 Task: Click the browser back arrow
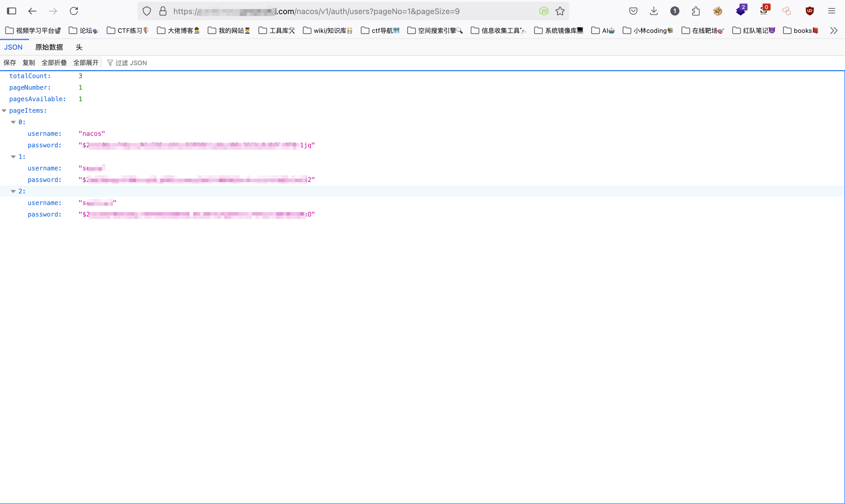tap(32, 11)
